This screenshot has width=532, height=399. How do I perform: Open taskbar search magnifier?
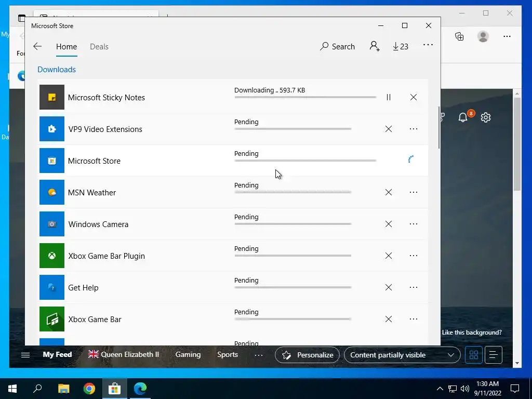[x=37, y=389]
